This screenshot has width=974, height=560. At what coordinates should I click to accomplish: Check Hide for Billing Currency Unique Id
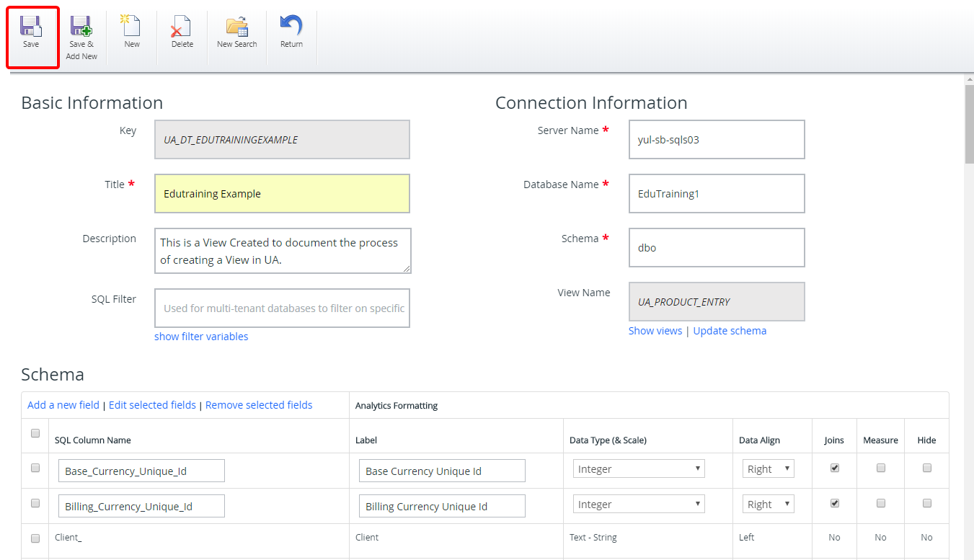point(927,503)
